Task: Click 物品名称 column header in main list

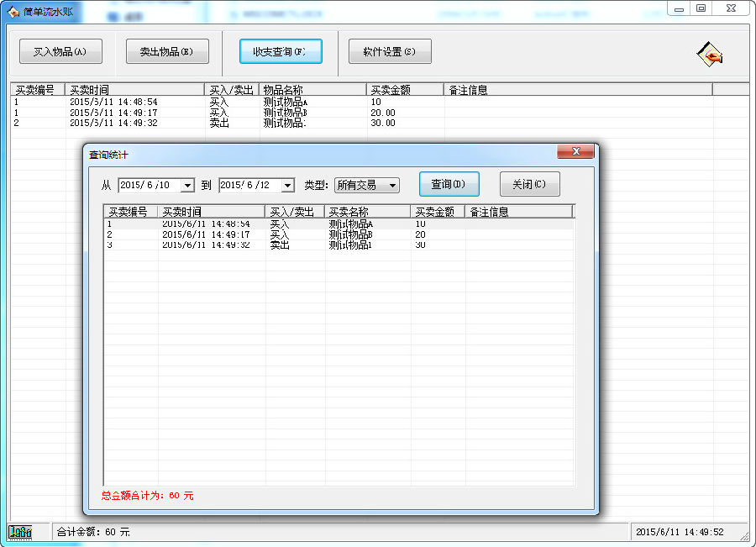Action: coord(312,90)
